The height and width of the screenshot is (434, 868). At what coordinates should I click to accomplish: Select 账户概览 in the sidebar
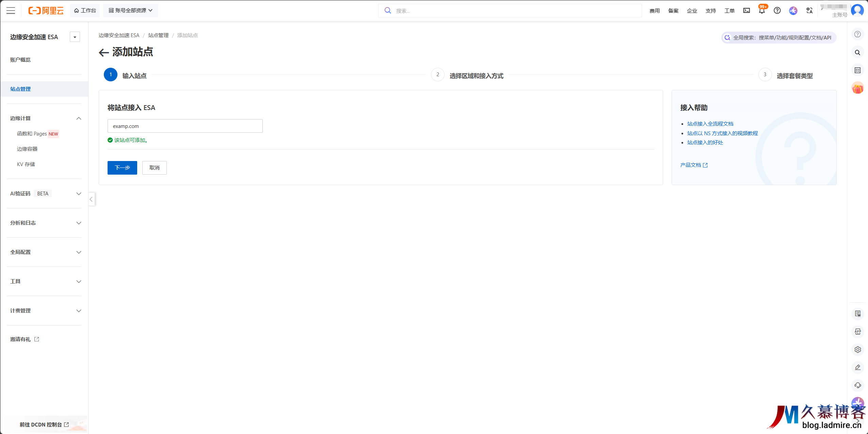20,60
